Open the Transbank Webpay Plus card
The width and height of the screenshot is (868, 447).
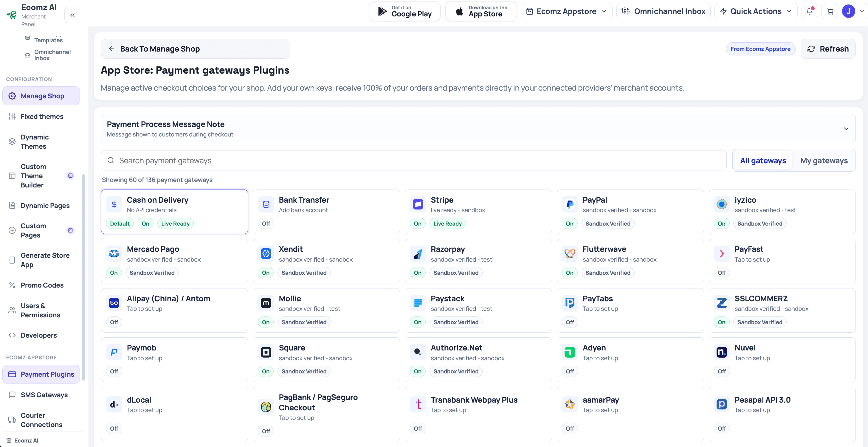point(478,414)
